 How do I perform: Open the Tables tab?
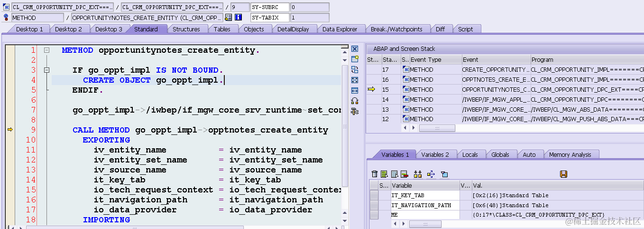tap(222, 29)
